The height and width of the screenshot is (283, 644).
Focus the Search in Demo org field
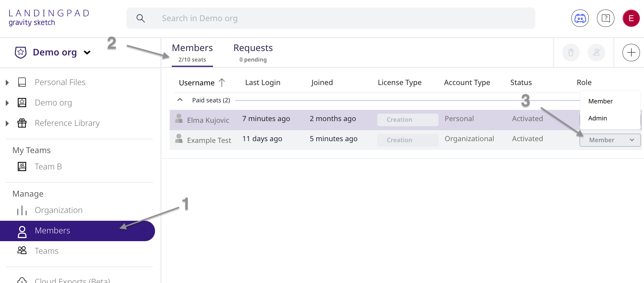tap(331, 18)
